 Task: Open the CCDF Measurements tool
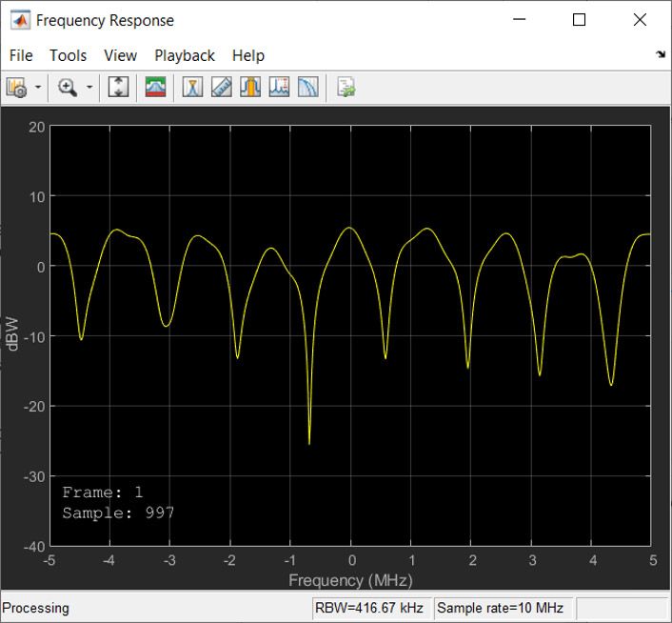307,88
